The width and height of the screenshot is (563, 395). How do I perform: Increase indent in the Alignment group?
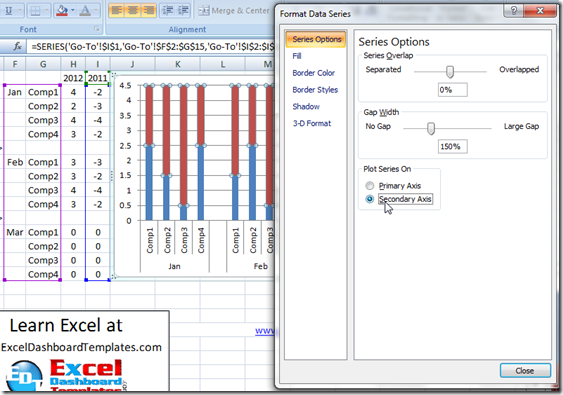[183, 11]
